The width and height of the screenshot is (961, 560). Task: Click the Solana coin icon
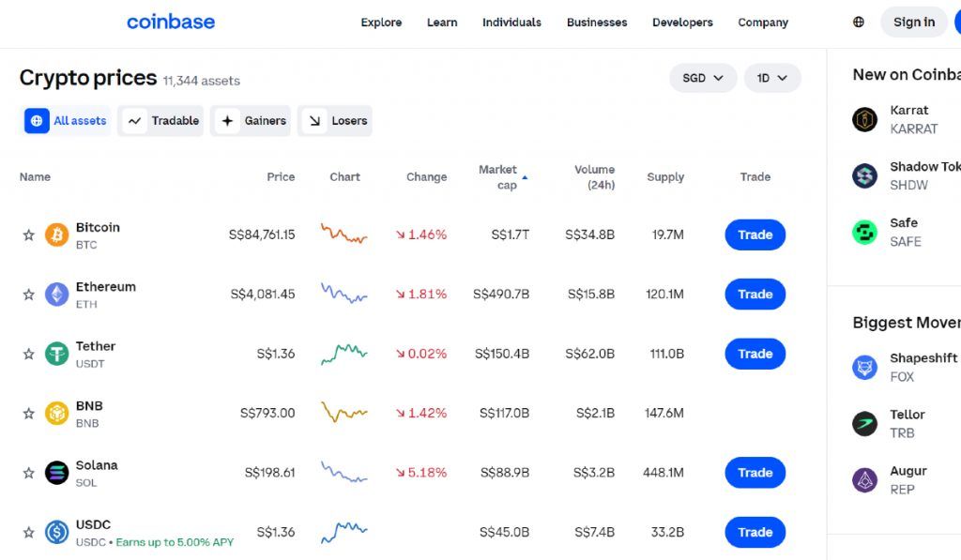57,473
